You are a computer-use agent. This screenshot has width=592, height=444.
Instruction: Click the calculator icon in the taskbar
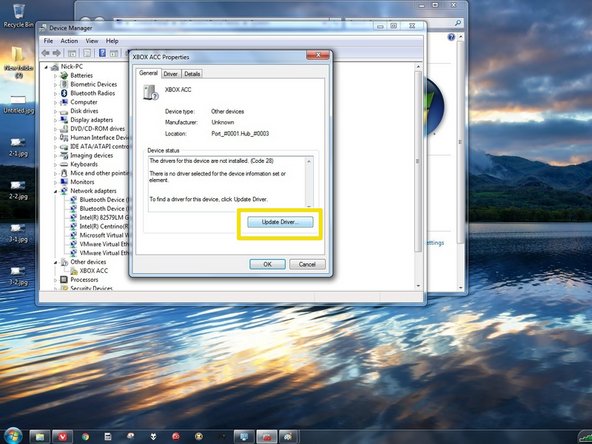(108, 437)
